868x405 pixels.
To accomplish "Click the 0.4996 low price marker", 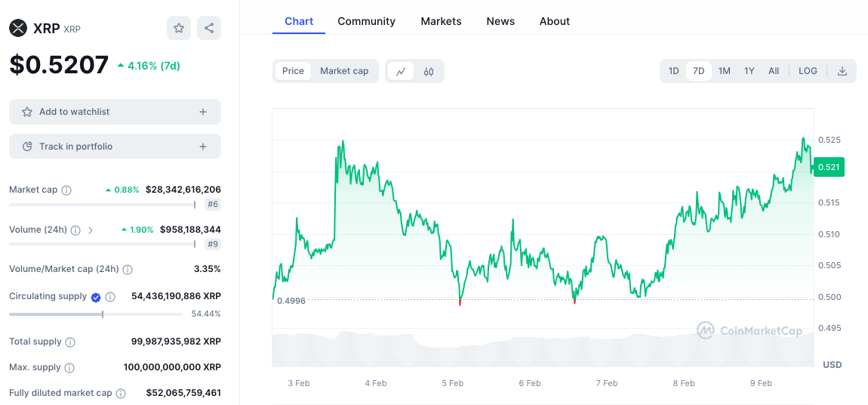I will (x=291, y=301).
